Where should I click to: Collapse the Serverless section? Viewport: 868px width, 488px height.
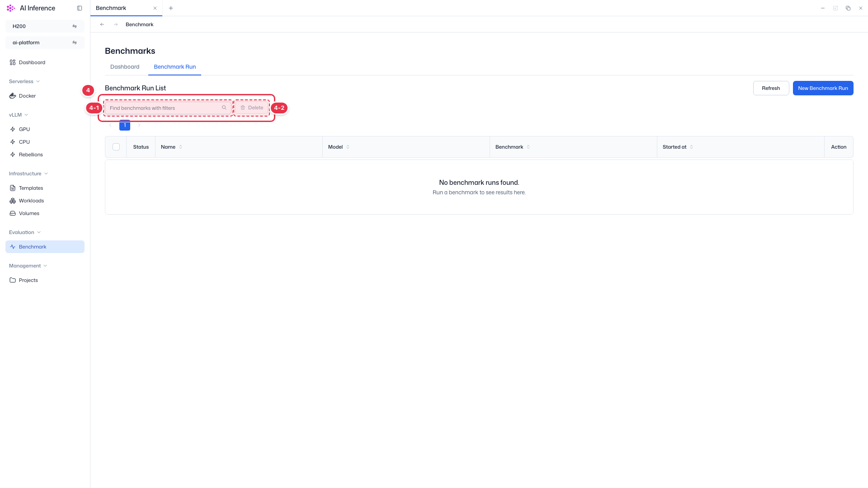(24, 81)
